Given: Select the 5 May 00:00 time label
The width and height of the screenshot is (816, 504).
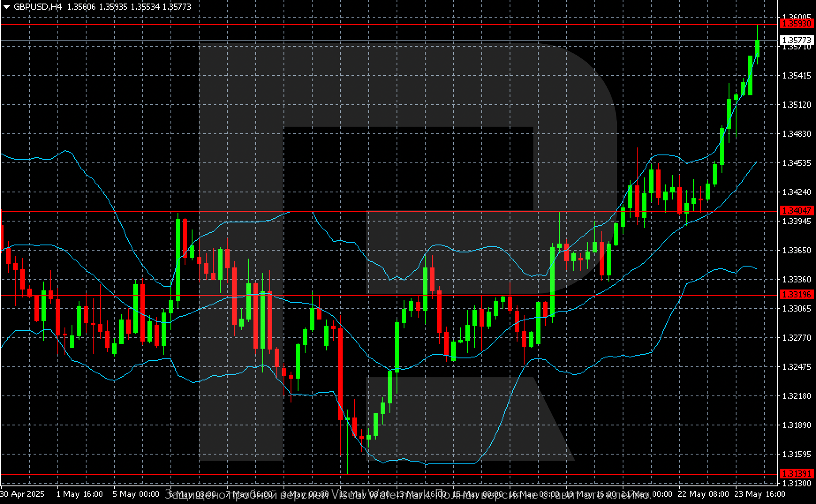Looking at the screenshot, I should pyautogui.click(x=136, y=494).
